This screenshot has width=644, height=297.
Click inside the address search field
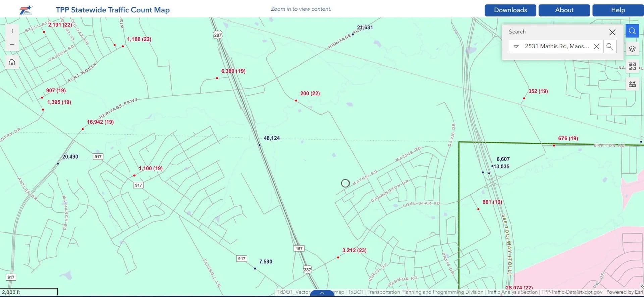click(556, 46)
